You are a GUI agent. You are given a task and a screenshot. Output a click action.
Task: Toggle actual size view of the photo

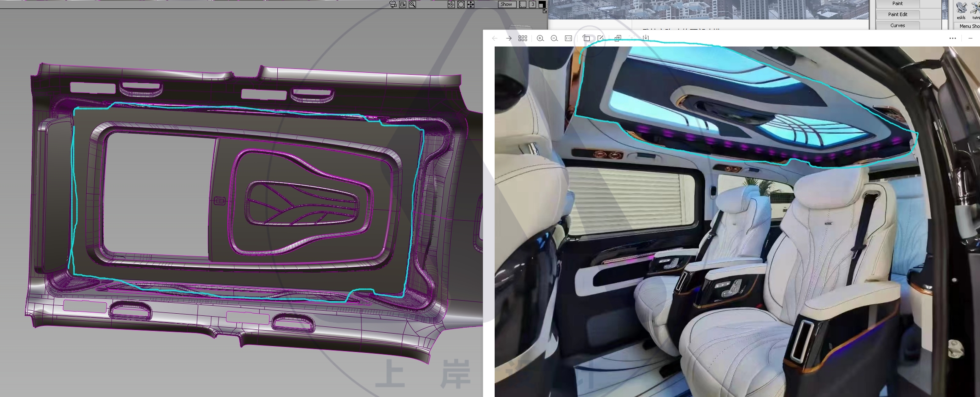(x=569, y=38)
